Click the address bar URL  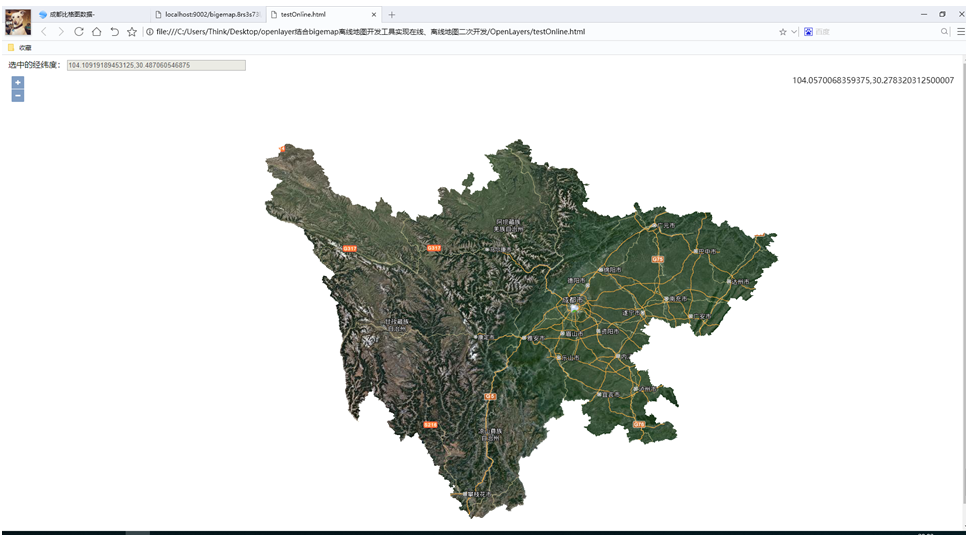coord(370,32)
